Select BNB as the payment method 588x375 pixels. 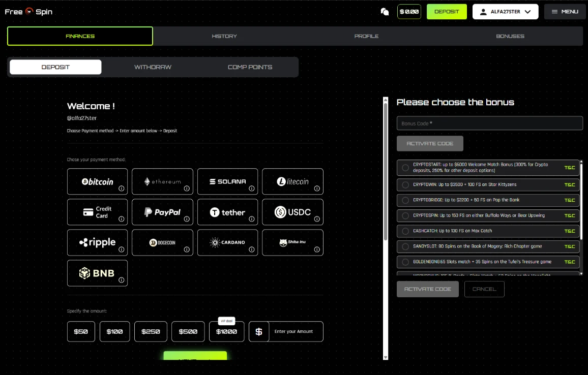tap(97, 273)
